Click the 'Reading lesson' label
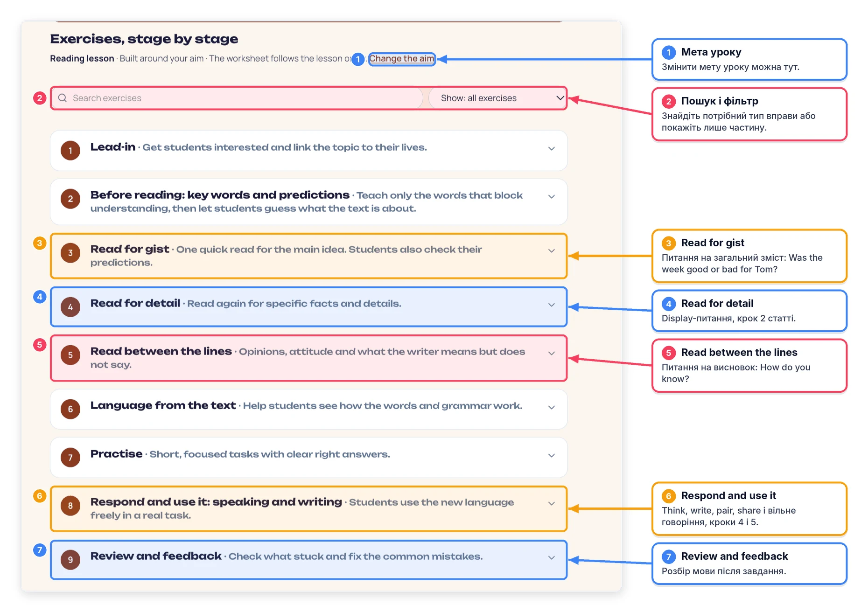The width and height of the screenshot is (868, 612). [x=82, y=58]
